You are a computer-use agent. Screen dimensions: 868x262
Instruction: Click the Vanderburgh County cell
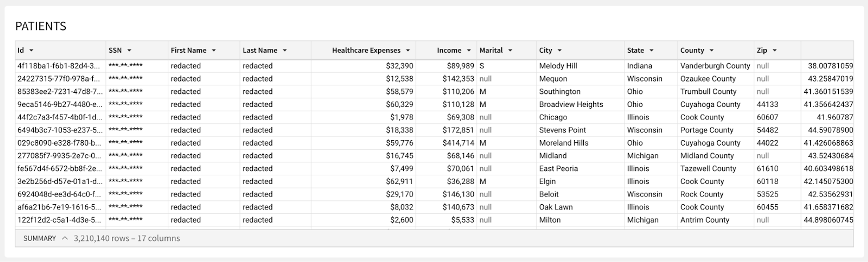(x=716, y=66)
